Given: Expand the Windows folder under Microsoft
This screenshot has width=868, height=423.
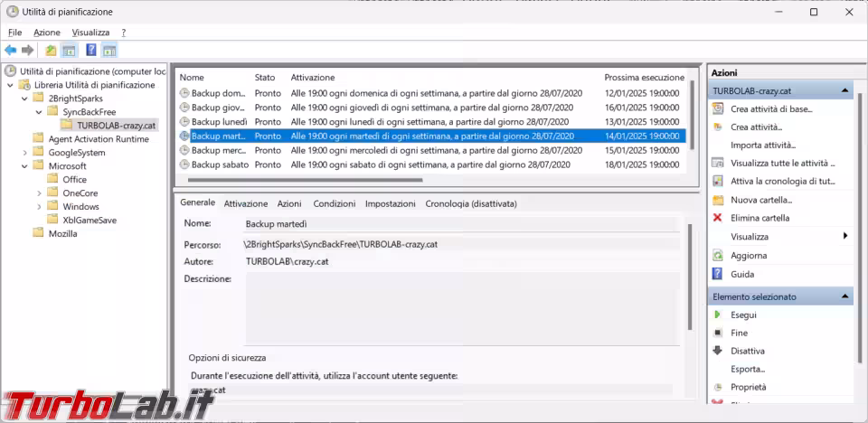Looking at the screenshot, I should pos(39,207).
